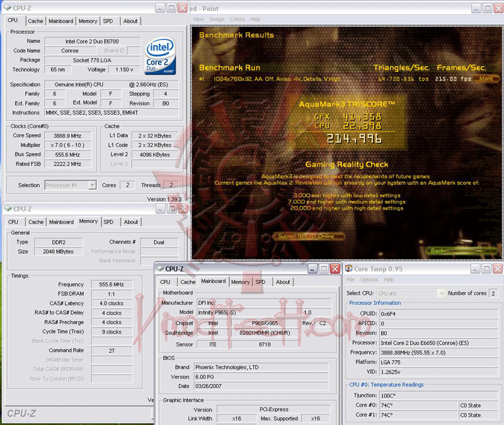The image size is (504, 425).
Task: Switch to Mainboard tab in top CPU-Z window
Action: tap(61, 21)
